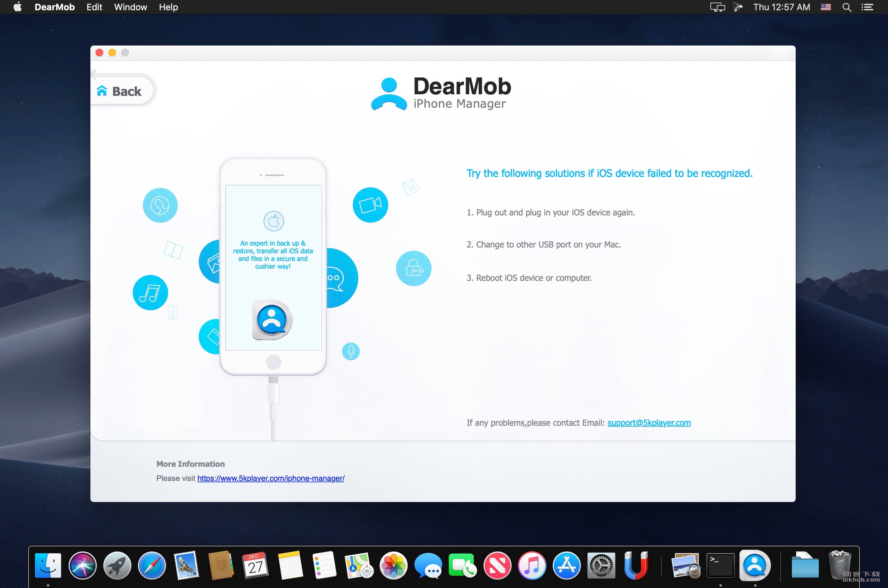The image size is (888, 588).
Task: Open Calendar showing Dec 27 in Dock
Action: click(x=256, y=565)
